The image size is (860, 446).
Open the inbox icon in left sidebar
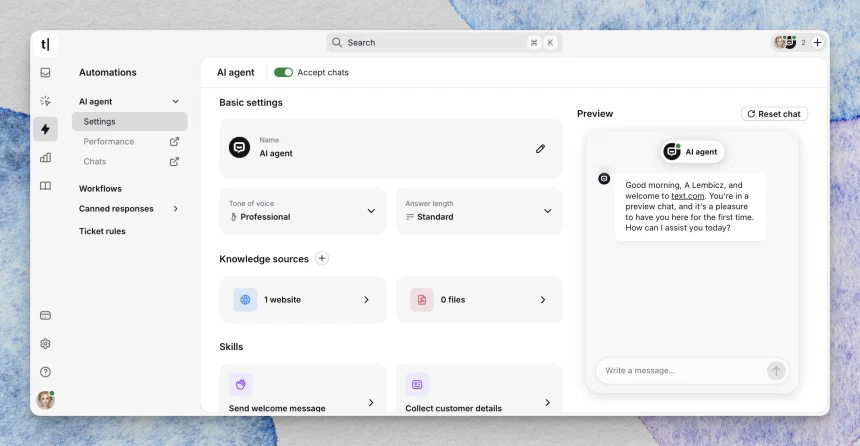pos(46,72)
